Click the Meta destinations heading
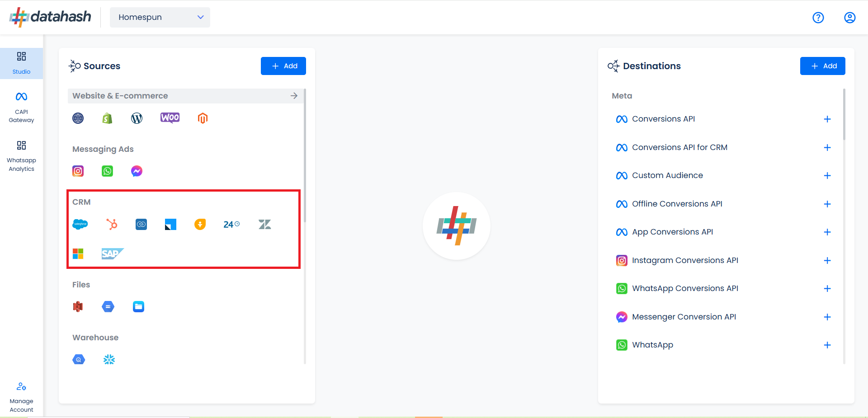The width and height of the screenshot is (868, 418). 622,96
